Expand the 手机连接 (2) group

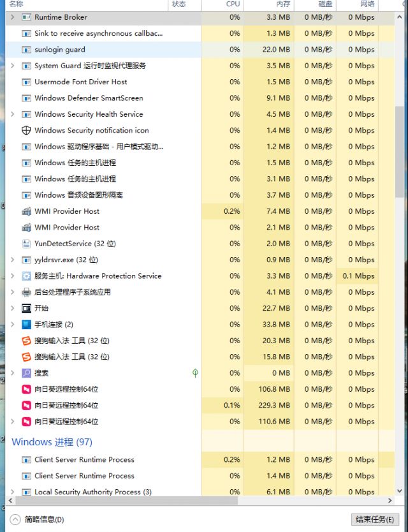click(x=13, y=324)
